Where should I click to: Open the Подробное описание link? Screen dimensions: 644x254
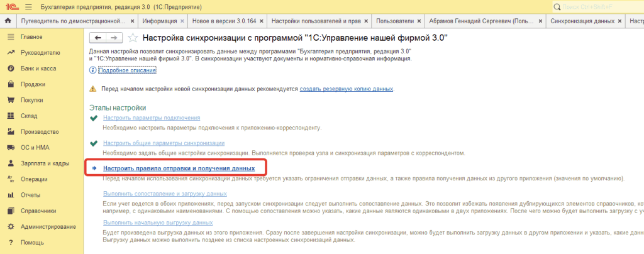[x=128, y=70]
